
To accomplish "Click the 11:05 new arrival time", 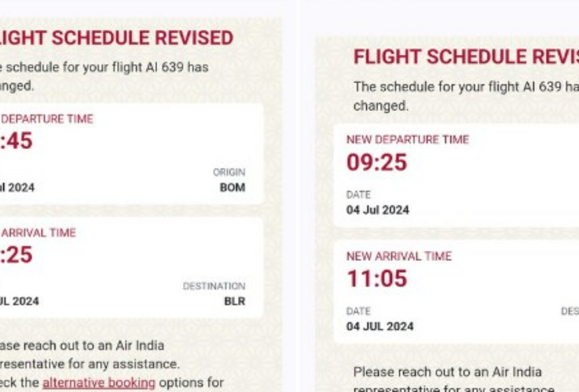I will tap(377, 278).
